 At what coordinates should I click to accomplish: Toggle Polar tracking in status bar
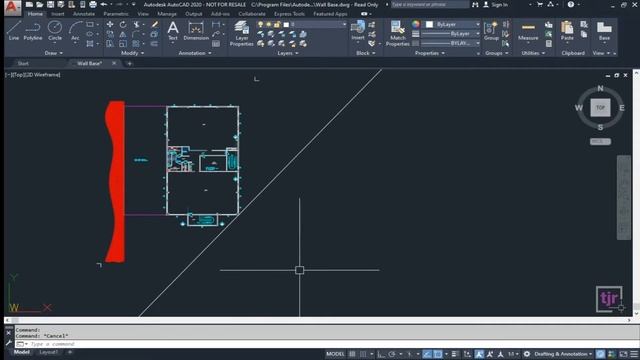pos(392,354)
